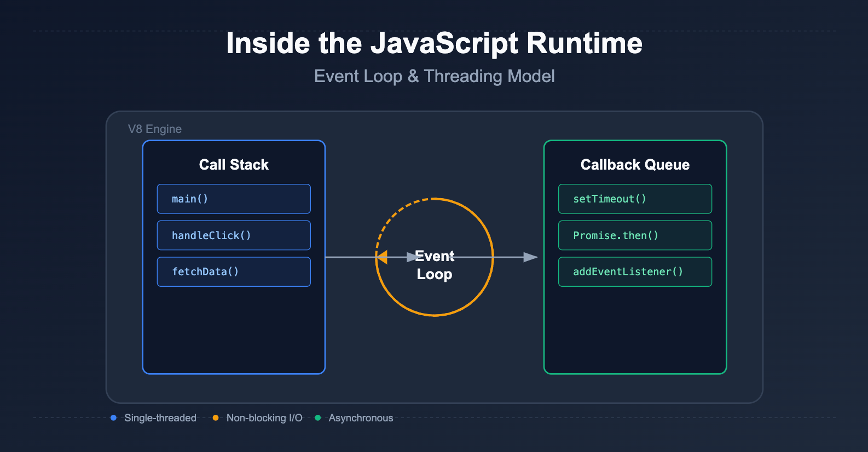This screenshot has height=452, width=868.
Task: Select the main() frame in Call Stack
Action: coord(234,199)
